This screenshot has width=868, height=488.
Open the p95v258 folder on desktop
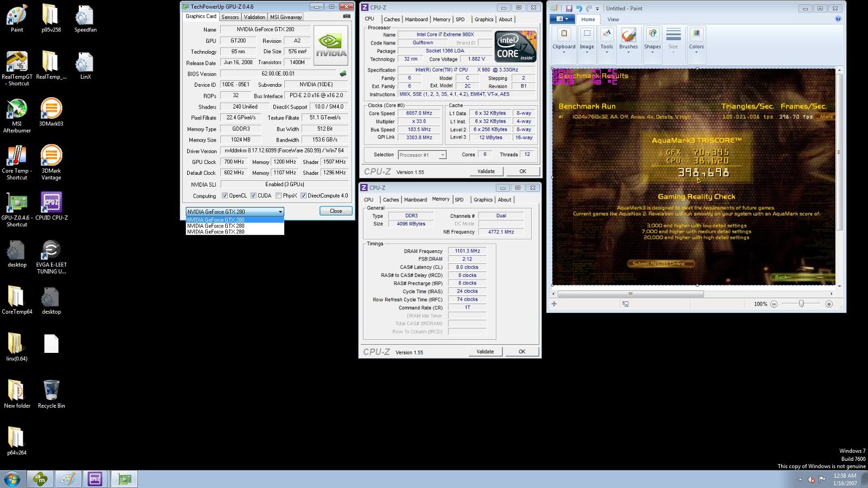[51, 19]
